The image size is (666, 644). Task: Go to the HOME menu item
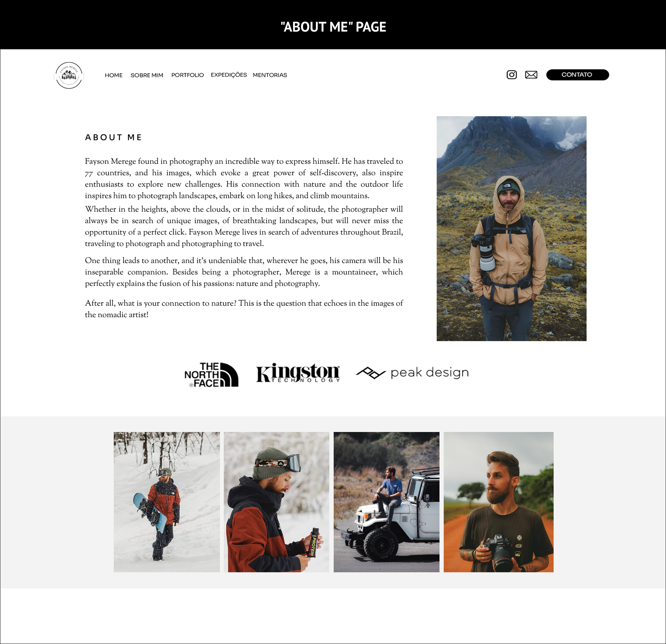[113, 75]
